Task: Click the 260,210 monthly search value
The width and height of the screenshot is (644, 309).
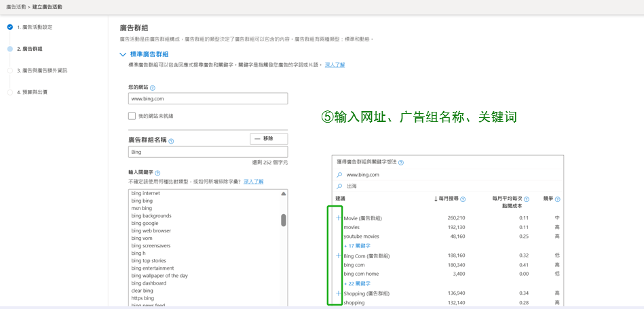Action: pyautogui.click(x=456, y=218)
